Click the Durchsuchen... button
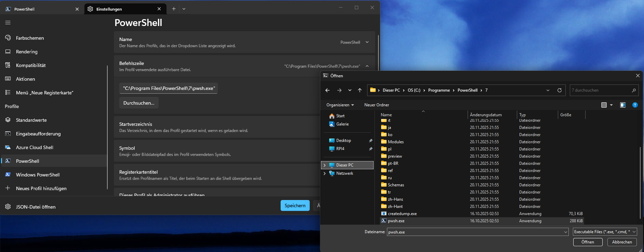 coord(139,103)
